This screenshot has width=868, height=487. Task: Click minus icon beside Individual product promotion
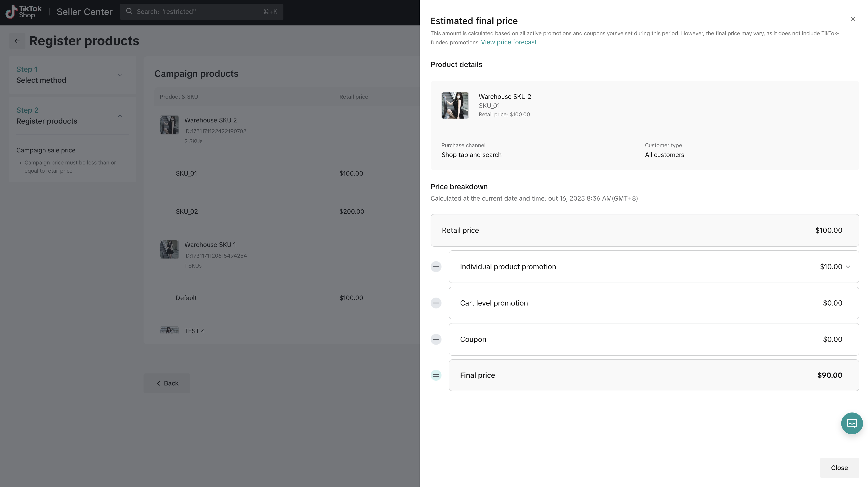(436, 267)
